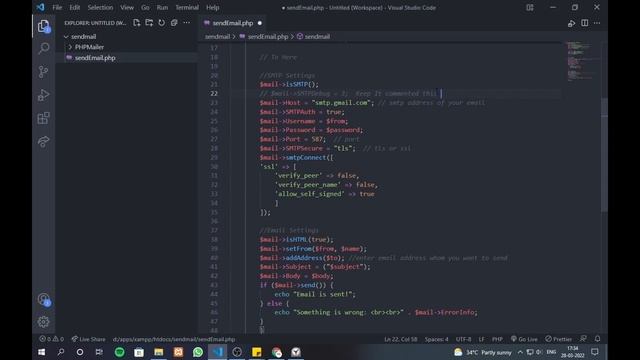640x360 pixels.
Task: Open the Edit menu
Action: pyautogui.click(x=75, y=7)
